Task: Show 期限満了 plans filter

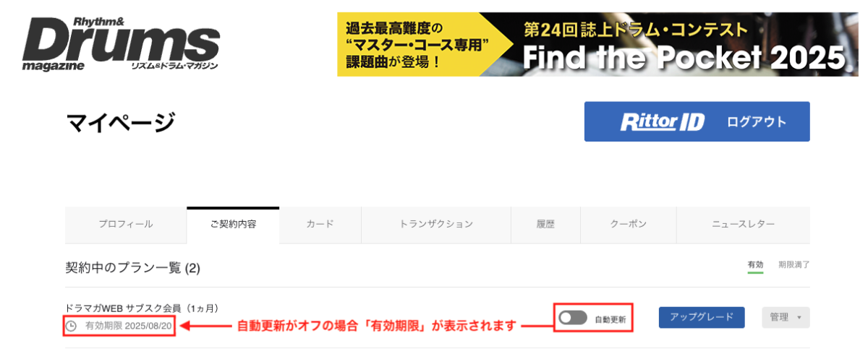Action: pyautogui.click(x=793, y=265)
